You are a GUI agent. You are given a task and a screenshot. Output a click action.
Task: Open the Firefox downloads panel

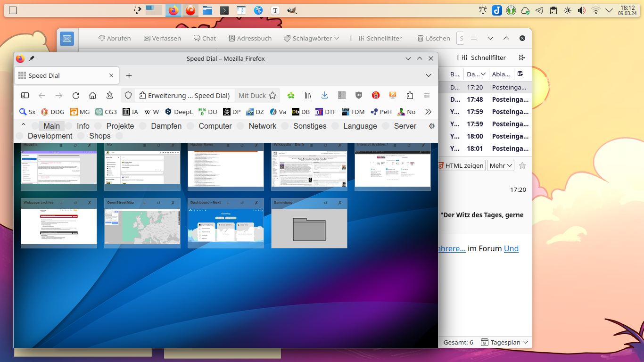click(x=324, y=96)
